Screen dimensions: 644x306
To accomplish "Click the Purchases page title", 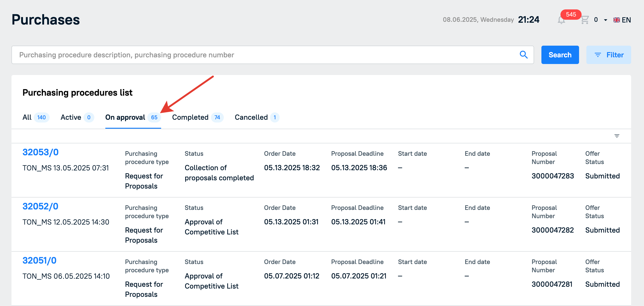I will coord(46,20).
